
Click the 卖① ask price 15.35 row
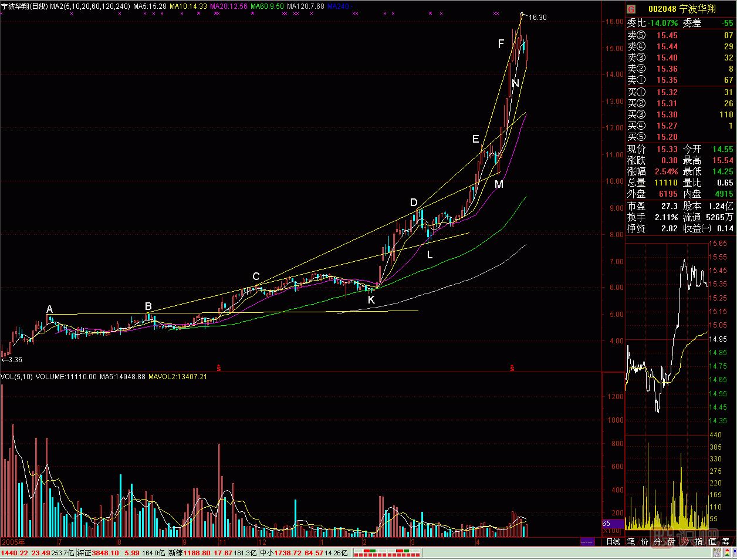point(679,80)
